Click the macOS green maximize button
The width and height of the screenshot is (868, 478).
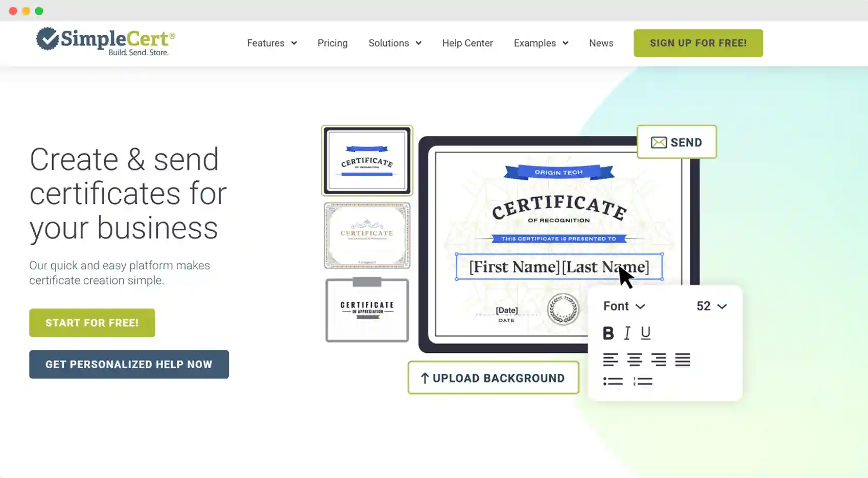tap(39, 11)
